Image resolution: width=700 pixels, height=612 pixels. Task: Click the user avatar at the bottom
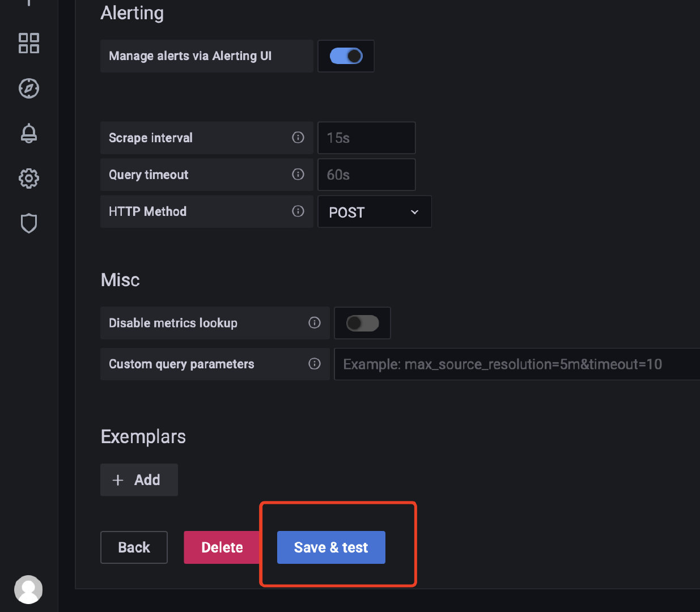tap(29, 589)
